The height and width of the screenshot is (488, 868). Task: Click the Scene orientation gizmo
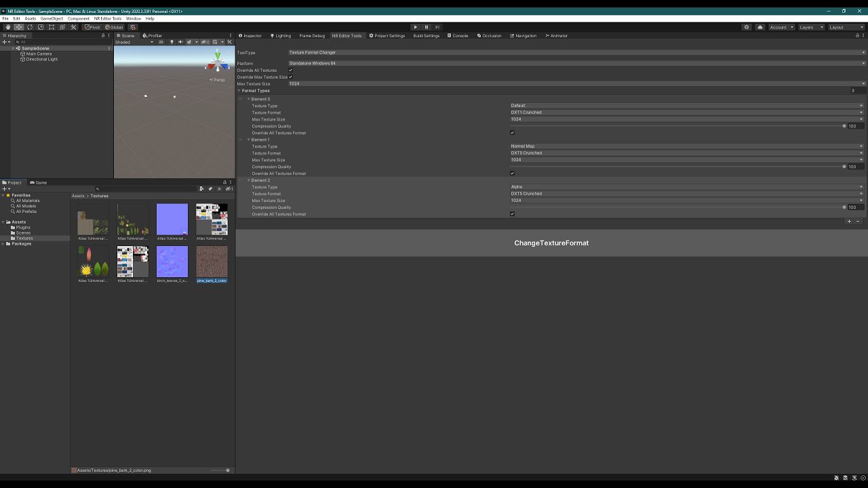(218, 62)
